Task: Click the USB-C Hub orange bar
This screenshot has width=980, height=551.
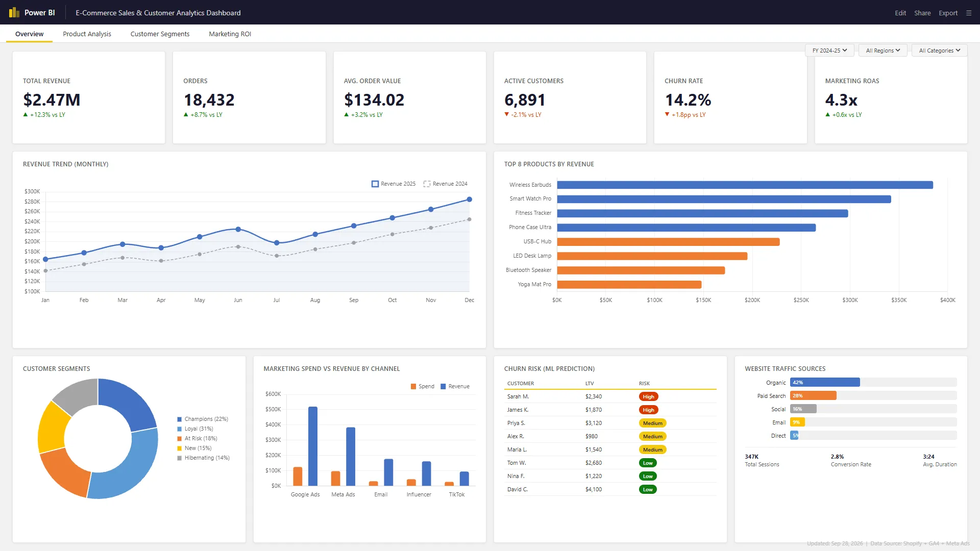Action: pyautogui.click(x=668, y=242)
